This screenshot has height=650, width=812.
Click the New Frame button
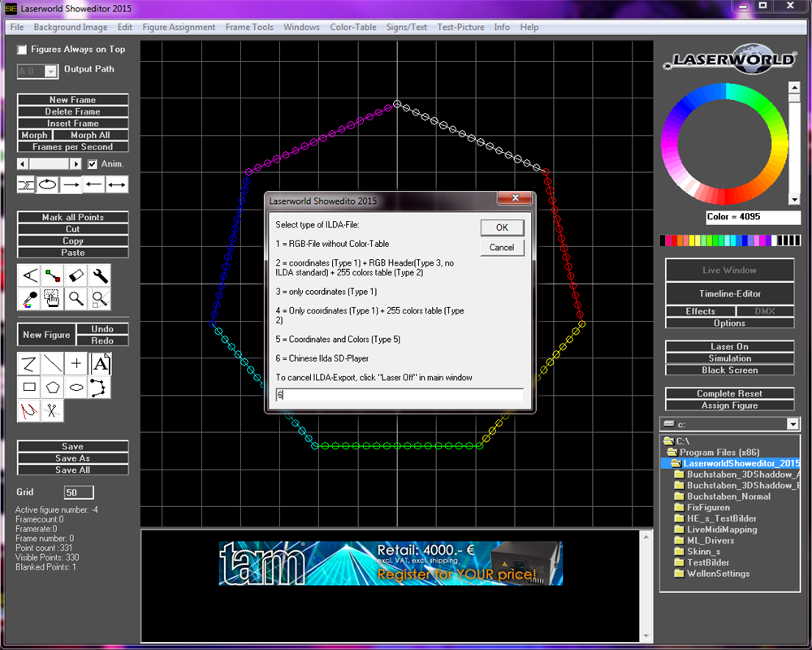pos(72,99)
